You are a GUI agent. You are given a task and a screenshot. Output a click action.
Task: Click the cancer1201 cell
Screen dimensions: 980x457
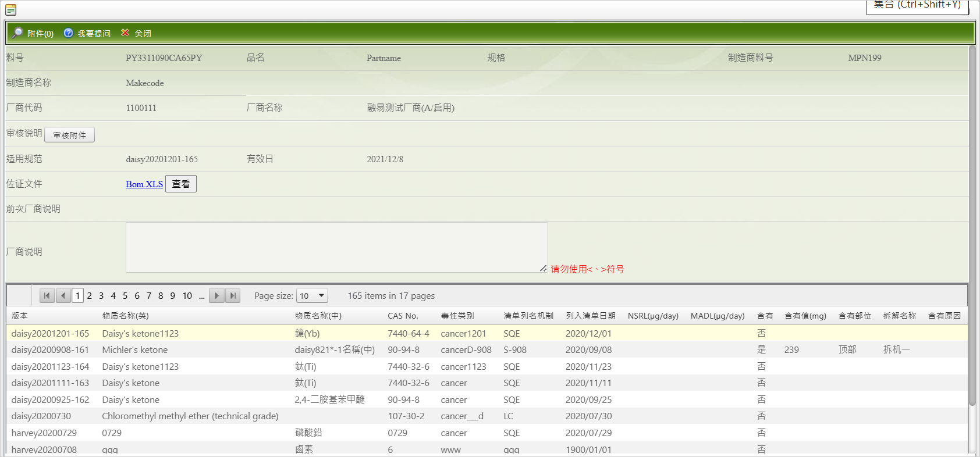coord(463,333)
